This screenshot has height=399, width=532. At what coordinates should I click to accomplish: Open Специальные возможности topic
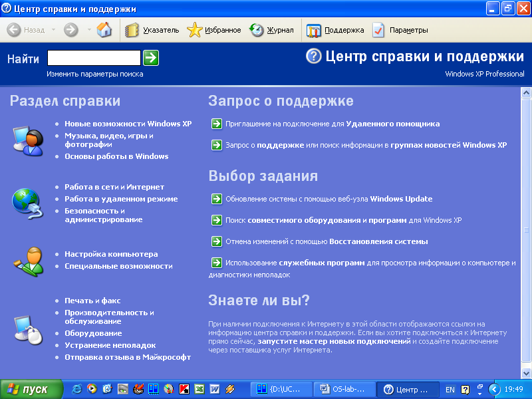tap(119, 266)
